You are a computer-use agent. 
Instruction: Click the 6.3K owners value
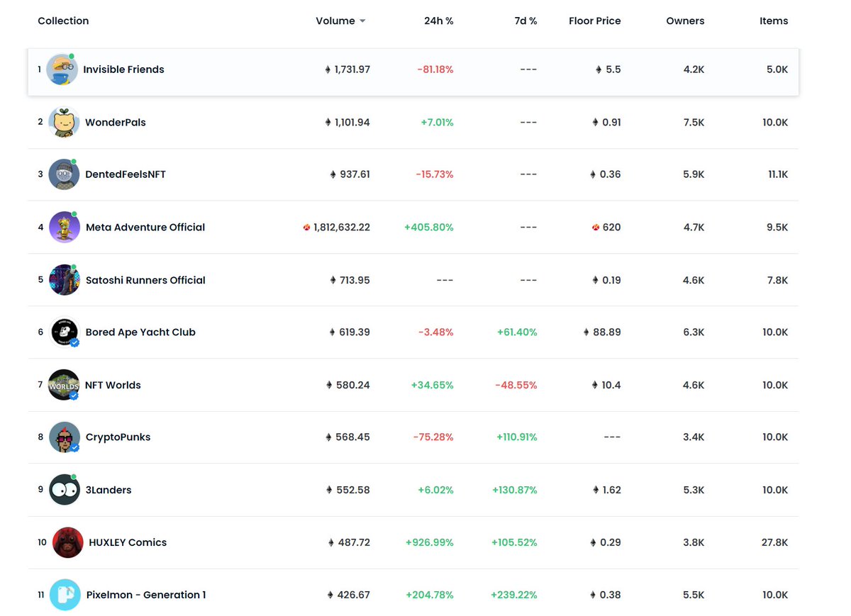[694, 332]
